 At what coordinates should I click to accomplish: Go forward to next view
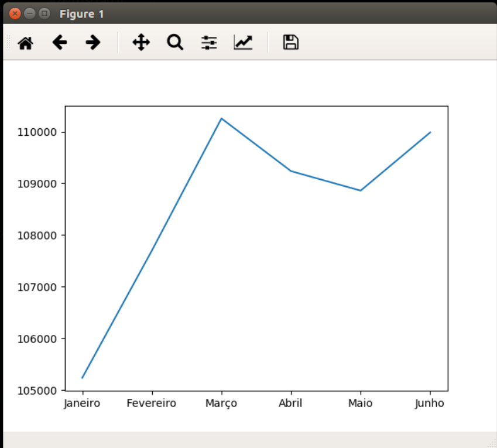(92, 42)
